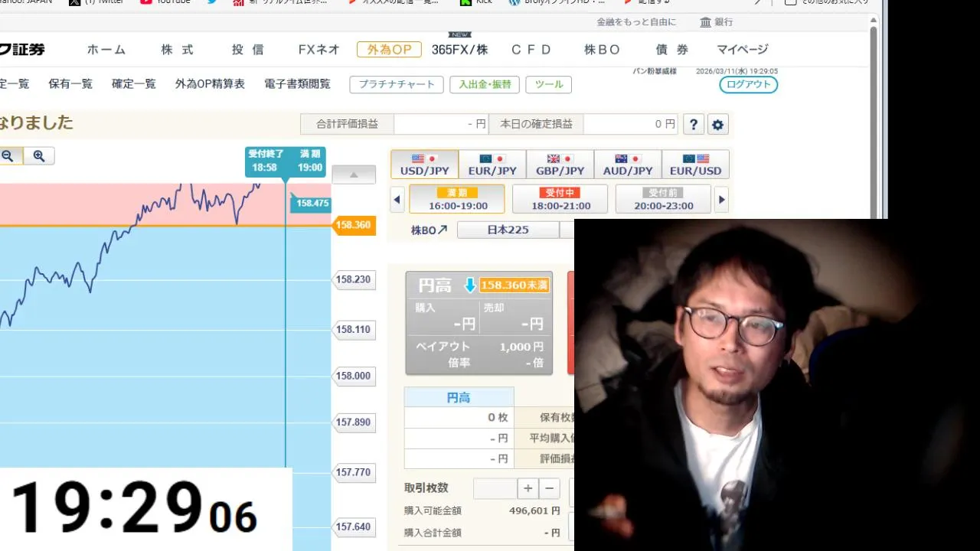Select the USD/JPY currency pair tab
Screen dimensions: 980x551
[x=425, y=165]
